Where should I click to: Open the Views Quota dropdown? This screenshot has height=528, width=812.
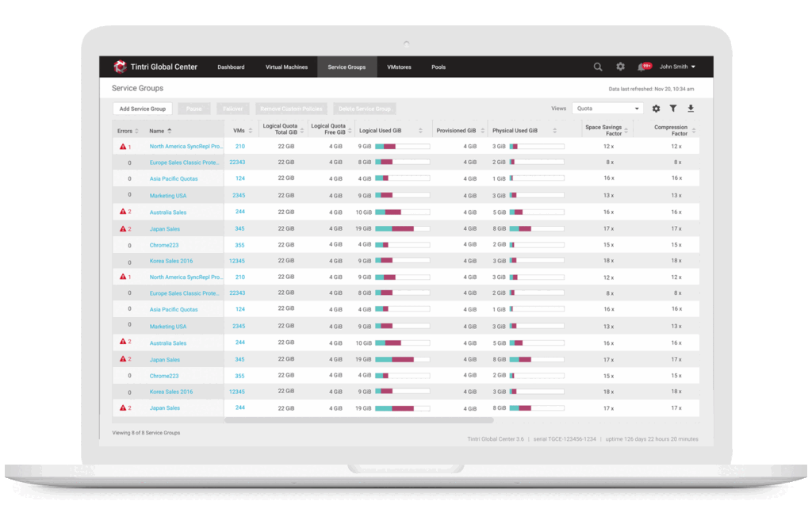tap(608, 109)
